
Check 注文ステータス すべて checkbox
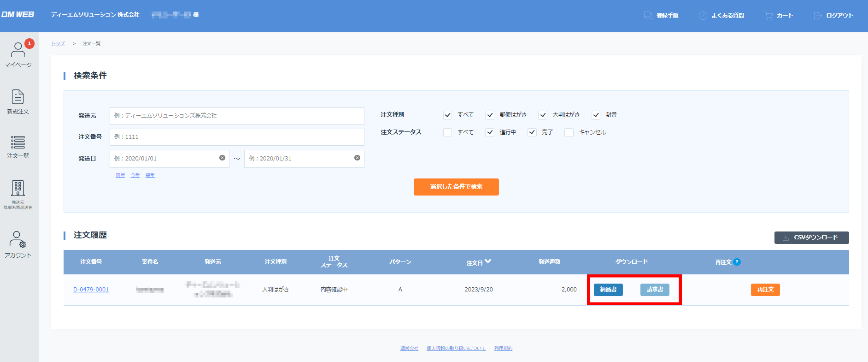tap(447, 132)
